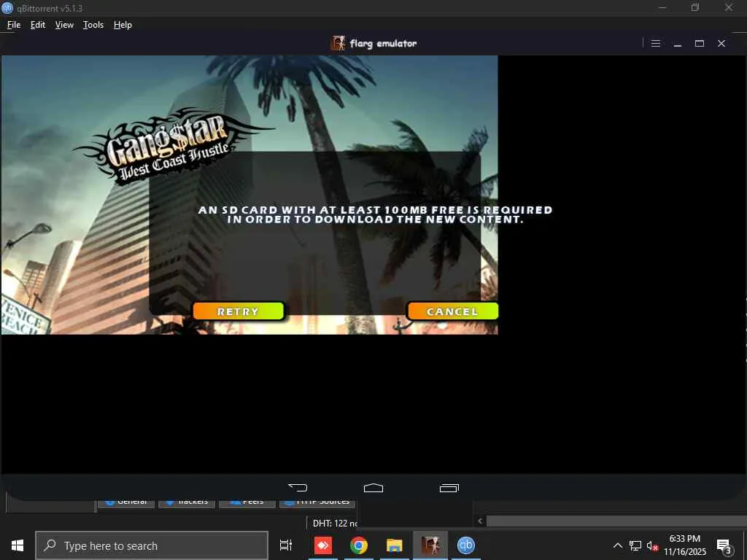Open the Windows Start menu
The image size is (747, 560).
18,545
